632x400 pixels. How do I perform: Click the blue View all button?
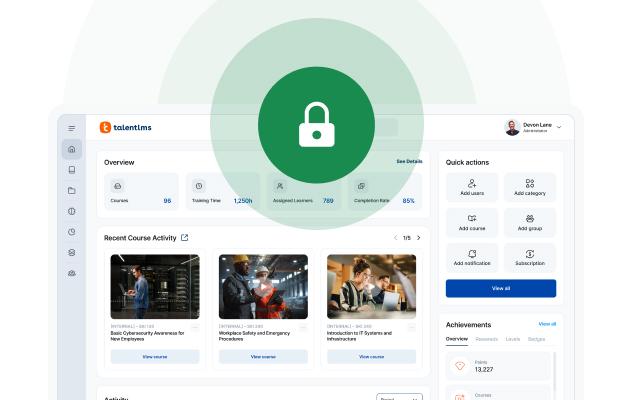[500, 287]
